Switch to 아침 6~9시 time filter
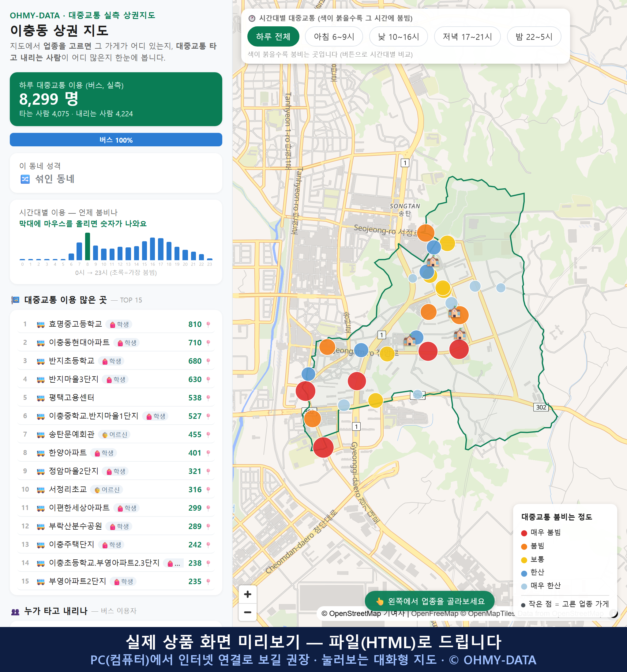Screen dimensions: 627x672 pyautogui.click(x=334, y=36)
